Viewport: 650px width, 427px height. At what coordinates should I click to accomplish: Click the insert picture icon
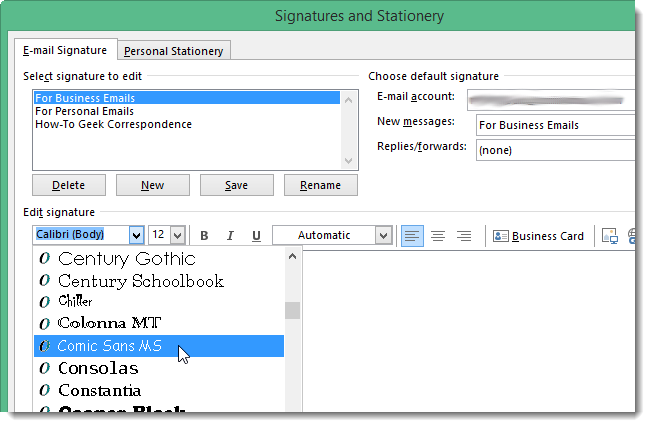(609, 236)
